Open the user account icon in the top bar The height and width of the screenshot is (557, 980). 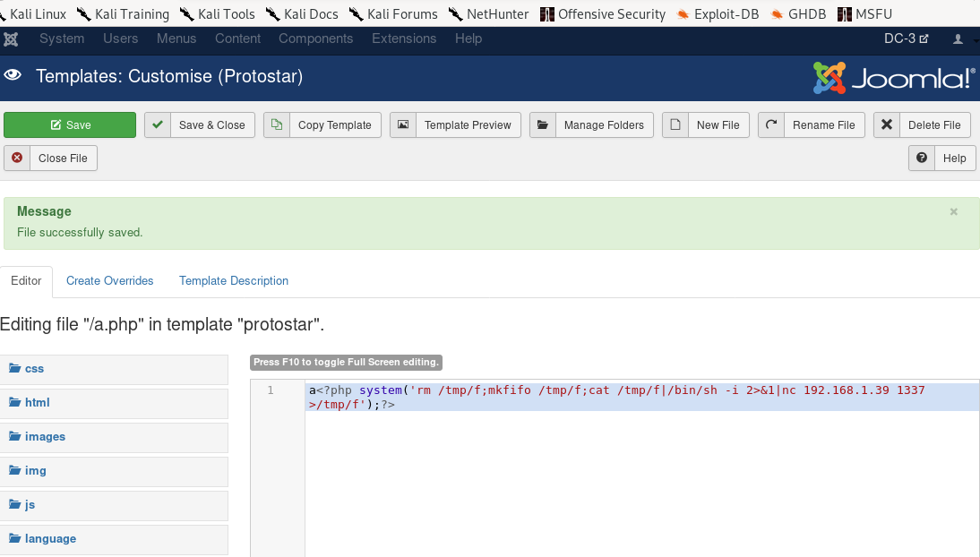[958, 39]
